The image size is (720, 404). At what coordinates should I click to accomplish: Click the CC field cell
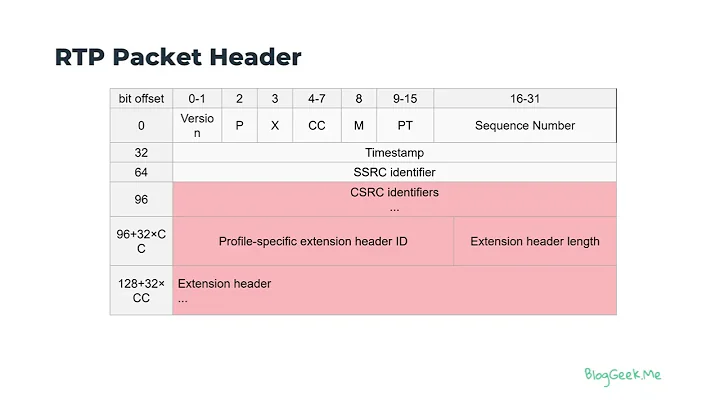317,126
